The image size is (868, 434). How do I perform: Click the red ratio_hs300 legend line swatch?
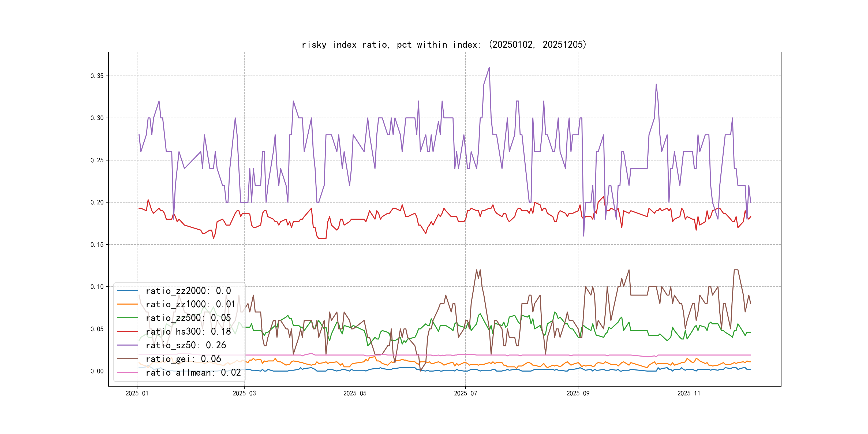(x=127, y=332)
